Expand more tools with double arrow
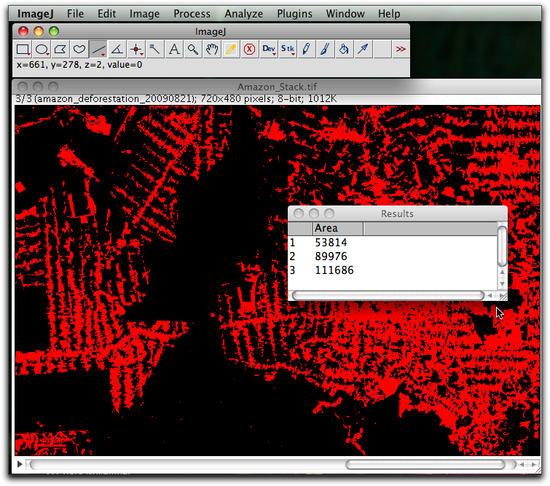 [401, 49]
